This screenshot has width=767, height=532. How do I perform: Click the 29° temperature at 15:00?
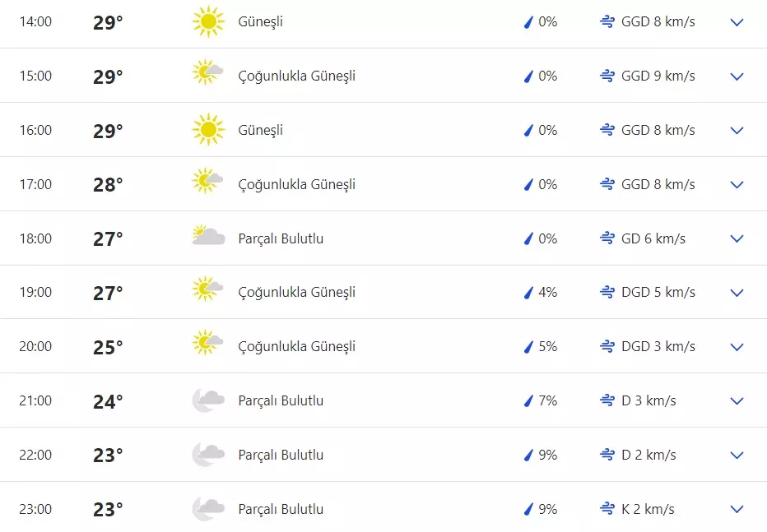pos(108,76)
